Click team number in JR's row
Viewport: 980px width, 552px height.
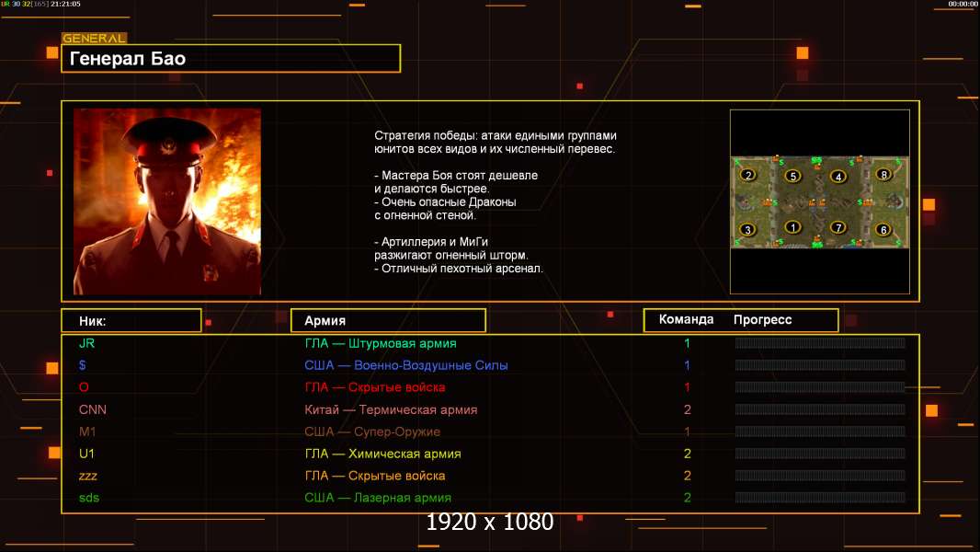point(687,343)
